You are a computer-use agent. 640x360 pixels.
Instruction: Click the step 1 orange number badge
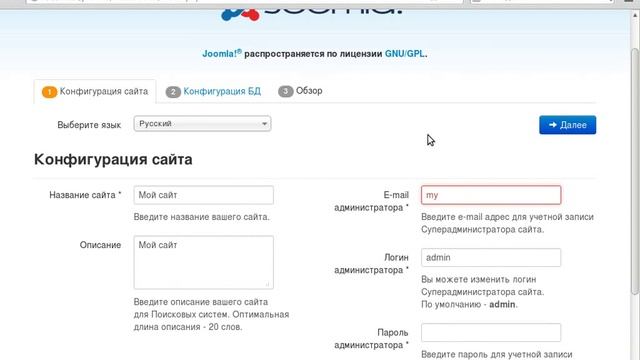coord(49,92)
